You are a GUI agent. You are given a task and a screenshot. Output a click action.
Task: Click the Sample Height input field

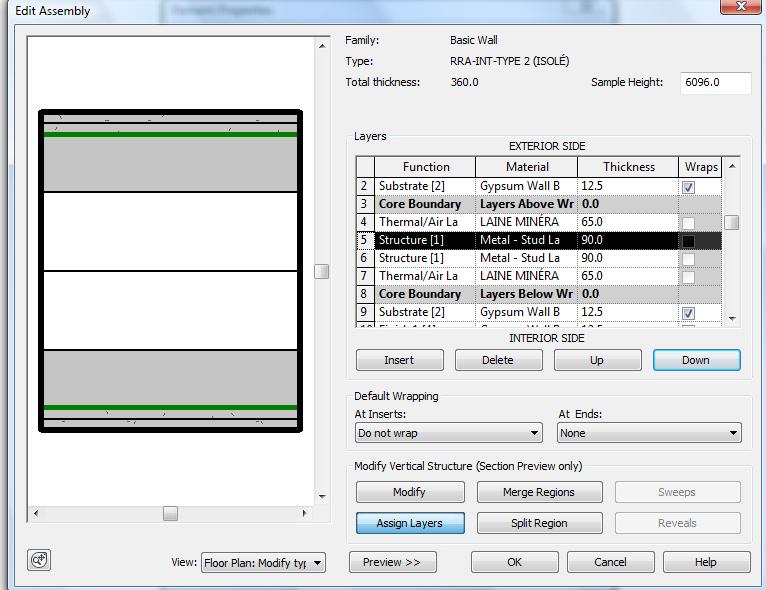[x=716, y=83]
